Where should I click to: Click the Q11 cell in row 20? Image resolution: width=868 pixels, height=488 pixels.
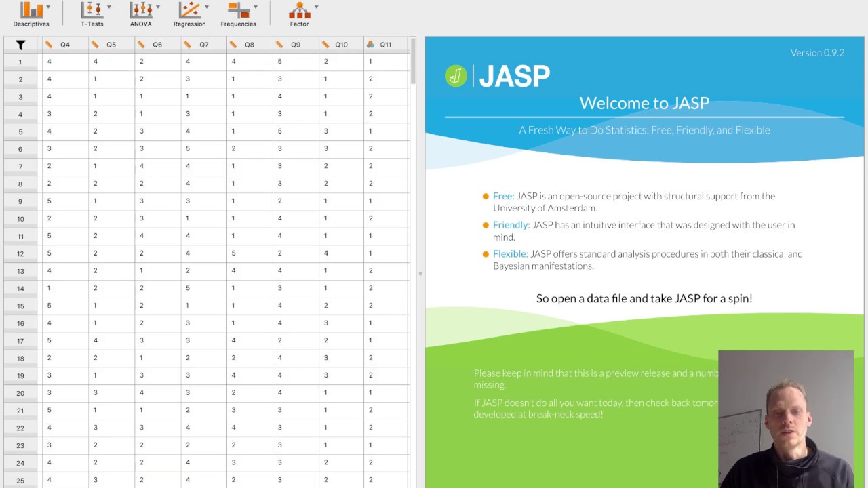[387, 392]
